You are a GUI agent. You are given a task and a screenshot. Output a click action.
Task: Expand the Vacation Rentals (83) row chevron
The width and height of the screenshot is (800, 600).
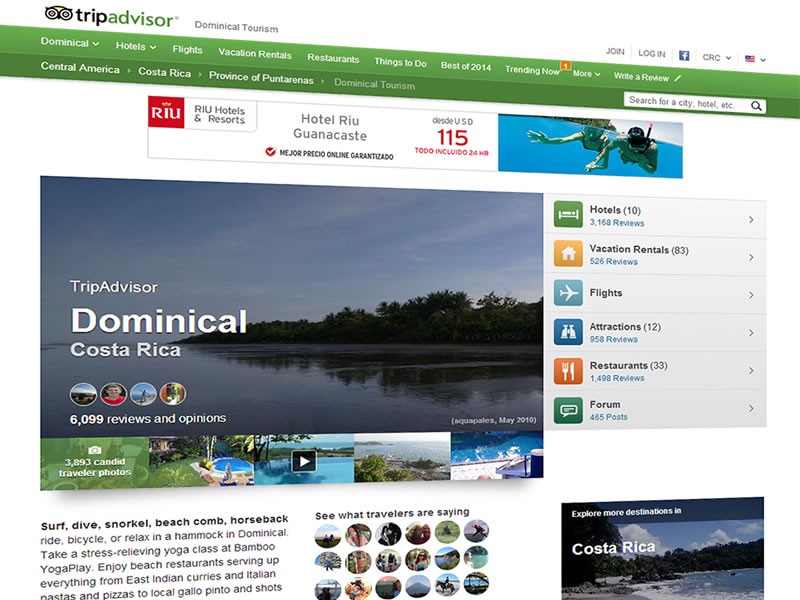point(751,257)
